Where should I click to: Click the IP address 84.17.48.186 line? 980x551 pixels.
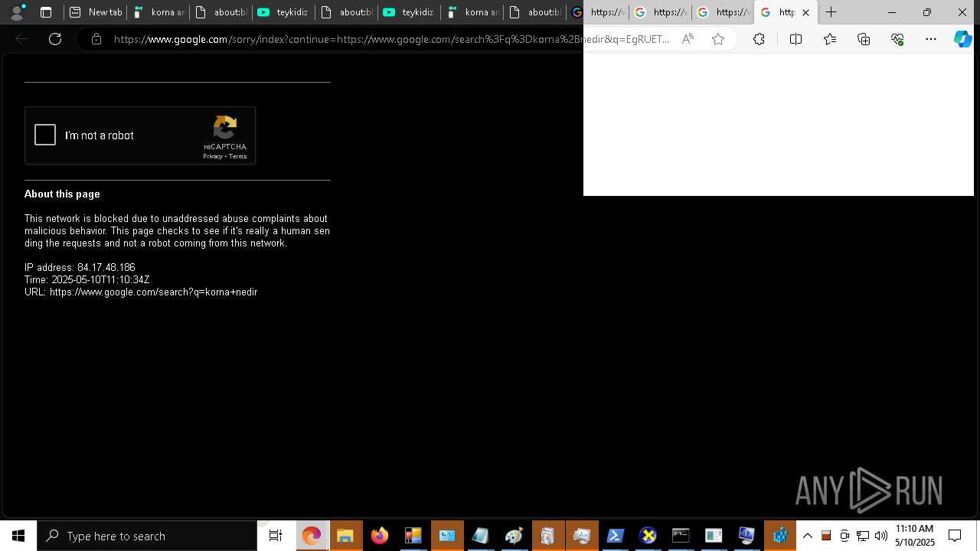[x=80, y=268]
